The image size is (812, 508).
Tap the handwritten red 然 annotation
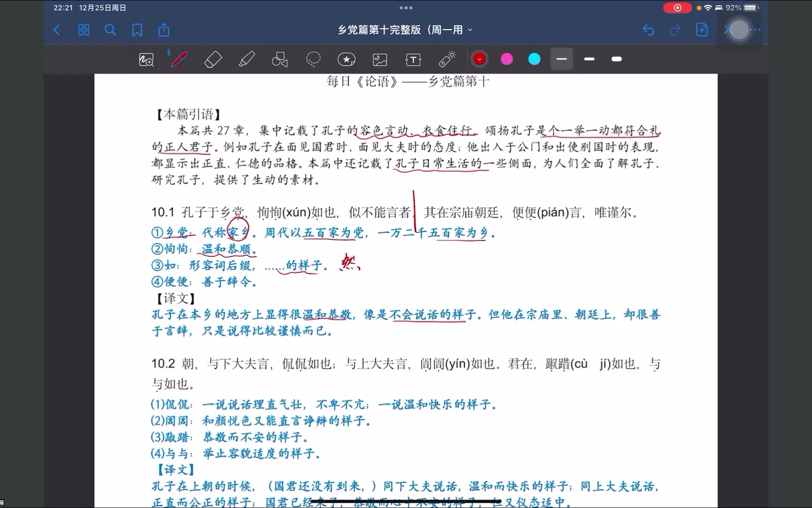click(350, 262)
